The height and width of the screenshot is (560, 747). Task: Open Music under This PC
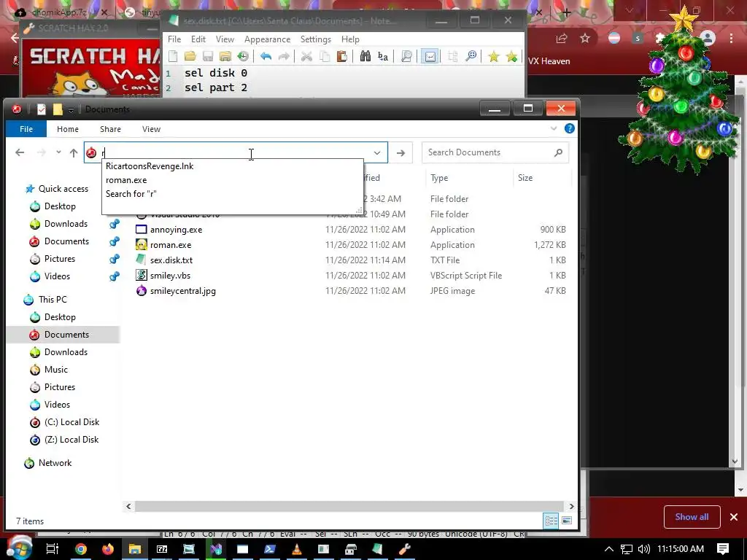[55, 370]
